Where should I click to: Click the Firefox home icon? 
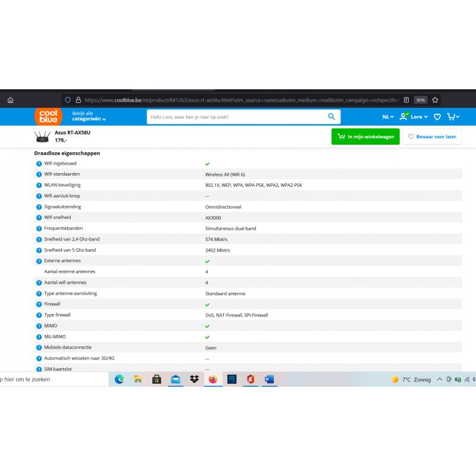click(10, 100)
